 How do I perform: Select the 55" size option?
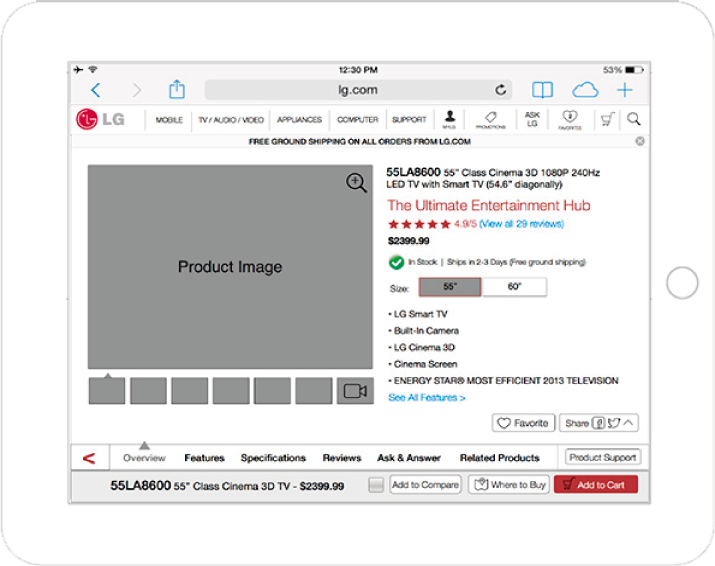point(450,287)
